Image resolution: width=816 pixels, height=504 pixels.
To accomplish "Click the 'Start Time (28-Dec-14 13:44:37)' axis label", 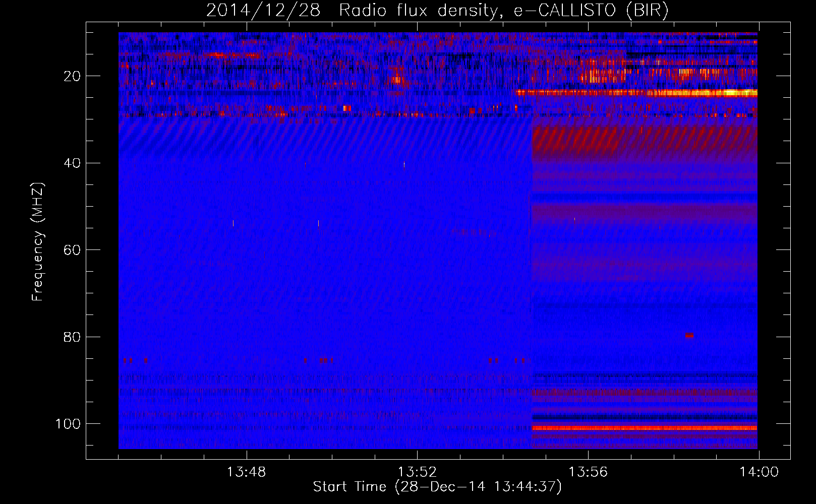I will click(x=437, y=487).
